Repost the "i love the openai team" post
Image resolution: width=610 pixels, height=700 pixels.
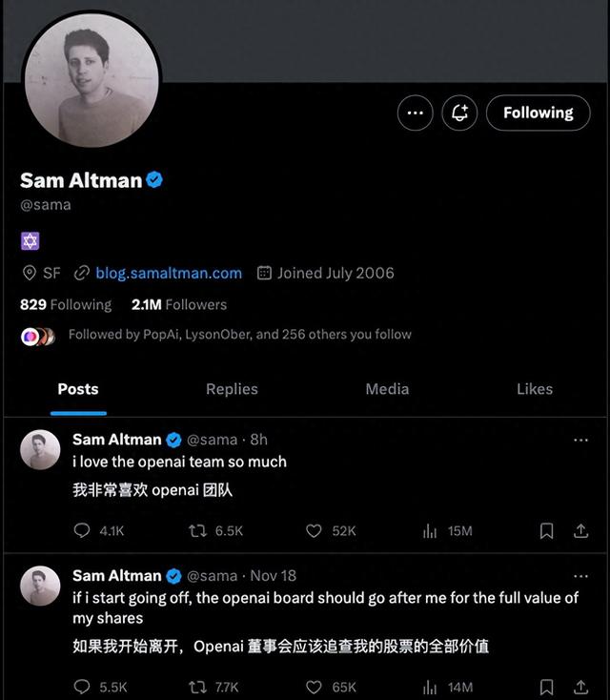point(198,530)
